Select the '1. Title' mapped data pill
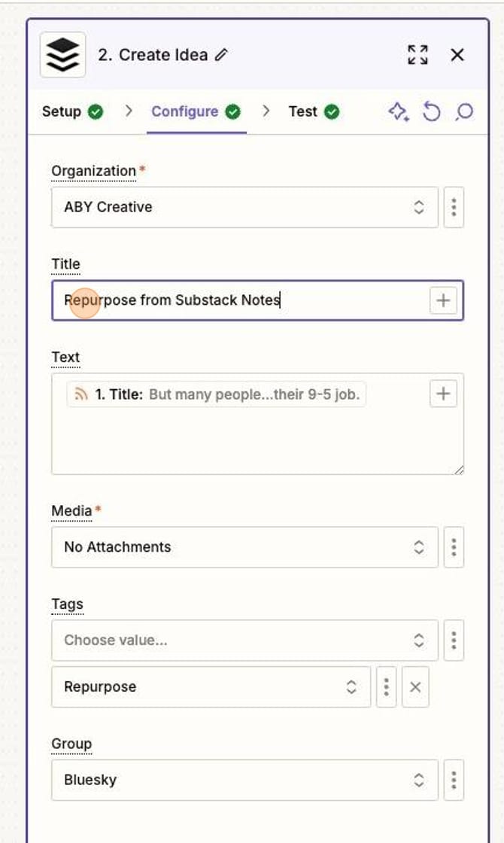The height and width of the screenshot is (843, 504). pyautogui.click(x=216, y=394)
